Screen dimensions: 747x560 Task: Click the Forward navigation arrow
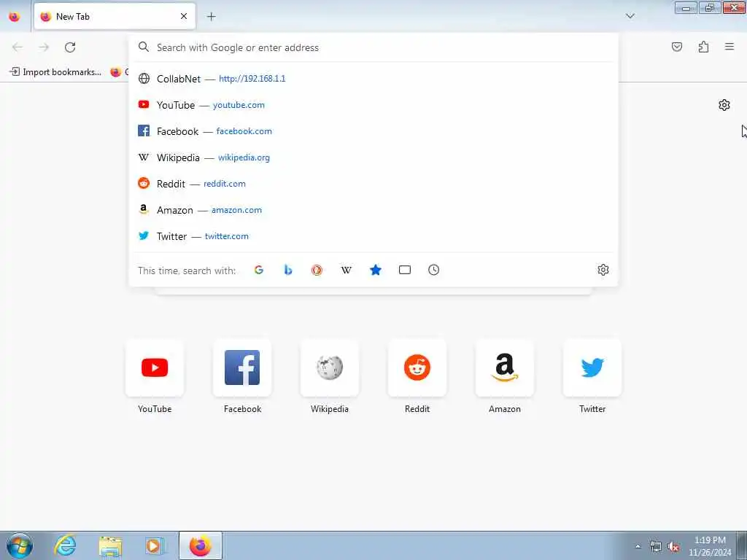44,47
